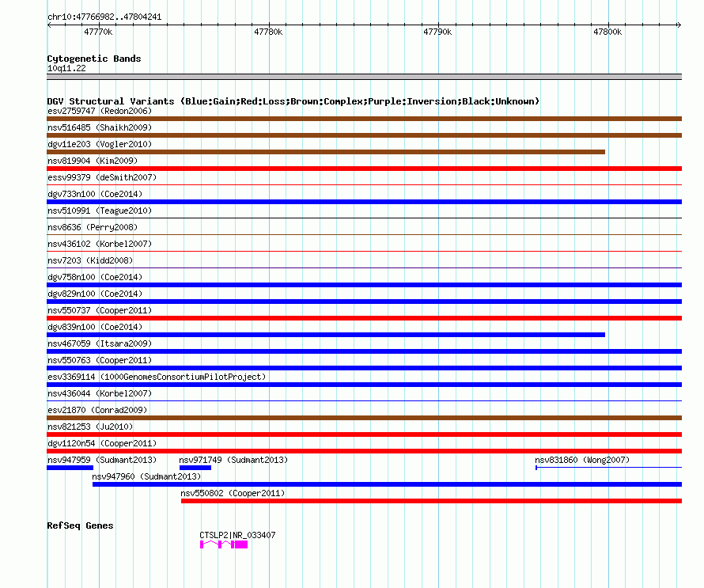Viewport: 704px width, 588px height.
Task: Click the short blue bar under nsv947959
Action: click(x=70, y=468)
